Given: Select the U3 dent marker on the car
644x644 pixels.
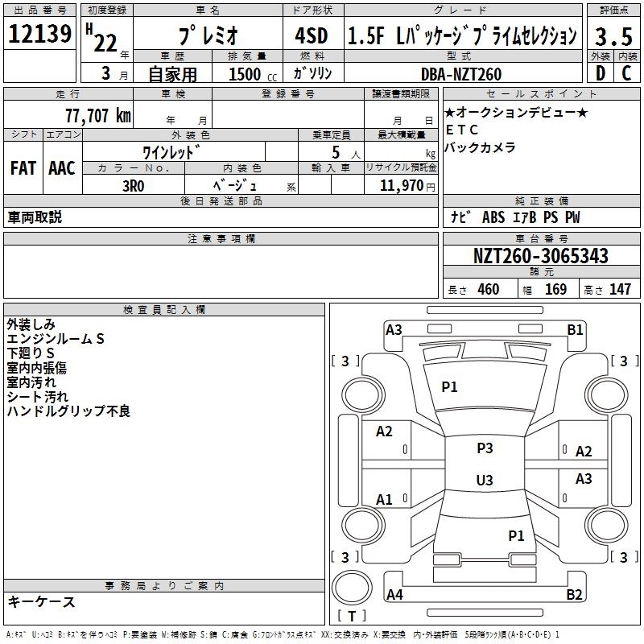Looking at the screenshot, I should pyautogui.click(x=485, y=481).
